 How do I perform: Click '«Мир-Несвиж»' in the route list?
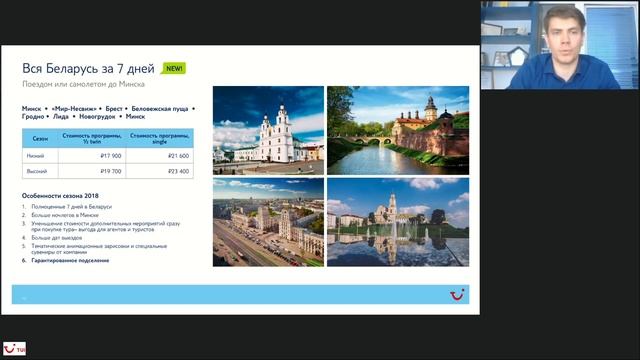coord(74,109)
